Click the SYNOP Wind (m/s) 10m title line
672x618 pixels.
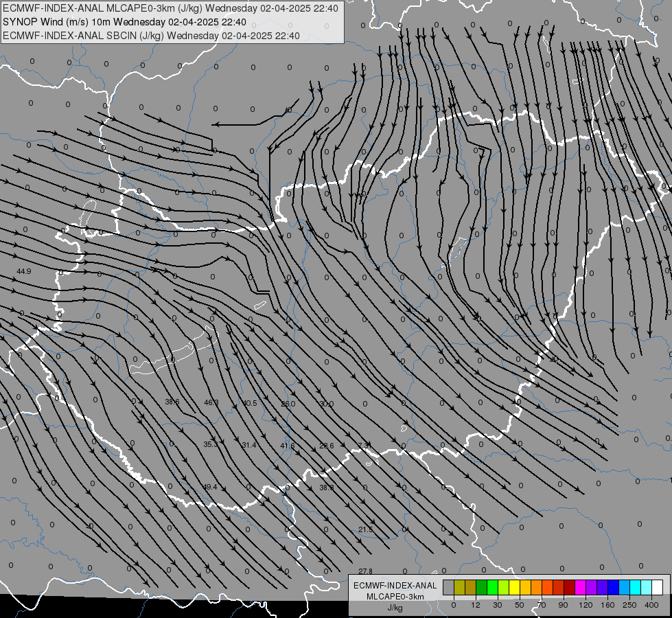coord(124,22)
